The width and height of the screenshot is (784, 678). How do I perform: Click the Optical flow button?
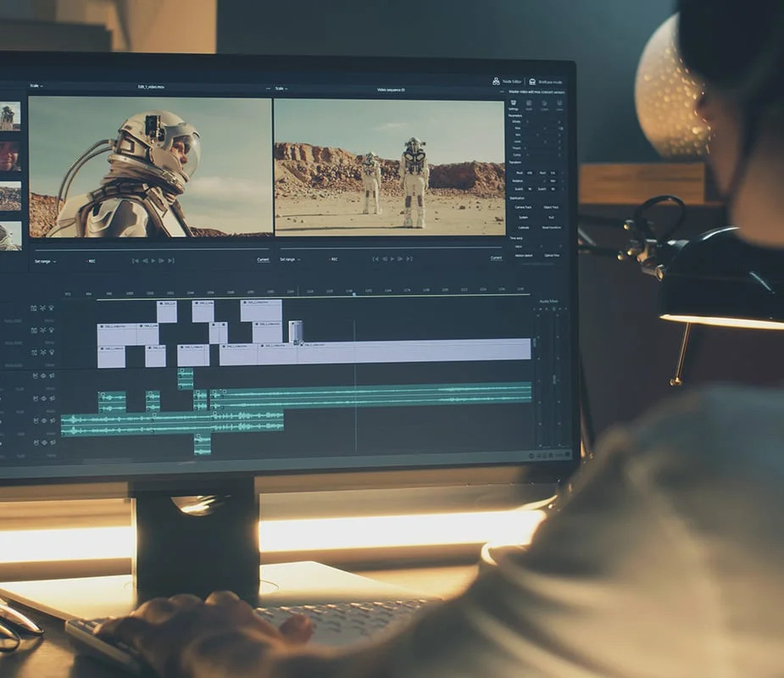(x=552, y=255)
